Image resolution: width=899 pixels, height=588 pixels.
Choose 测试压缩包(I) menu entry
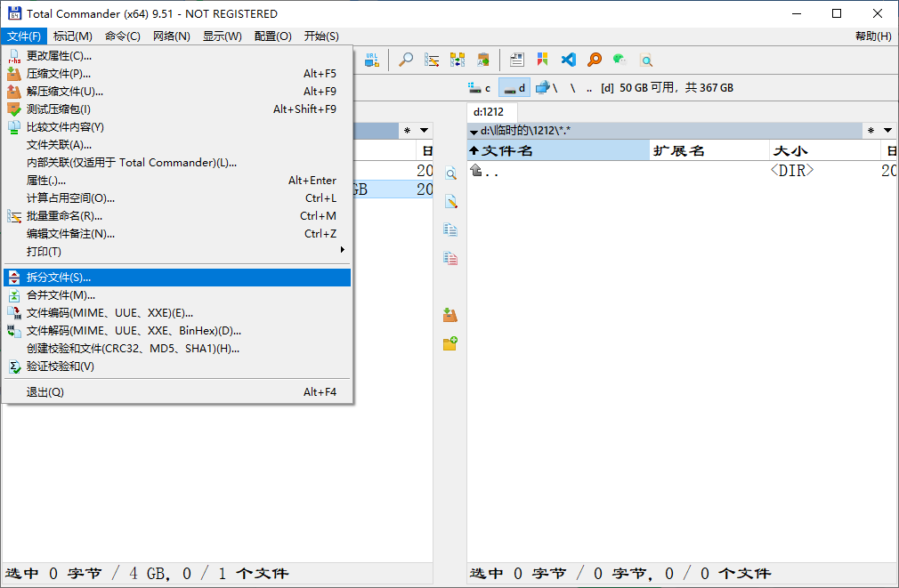(x=177, y=109)
